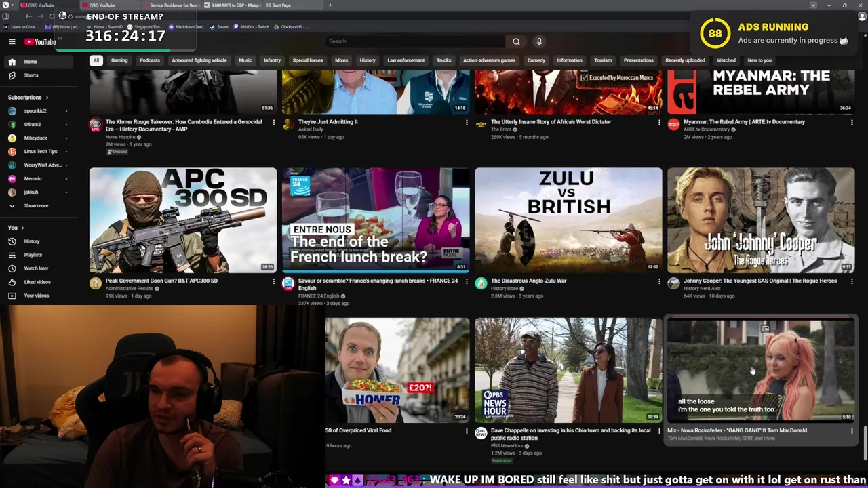Click the browser back arrow
Image resolution: width=868 pixels, height=488 pixels.
(28, 16)
